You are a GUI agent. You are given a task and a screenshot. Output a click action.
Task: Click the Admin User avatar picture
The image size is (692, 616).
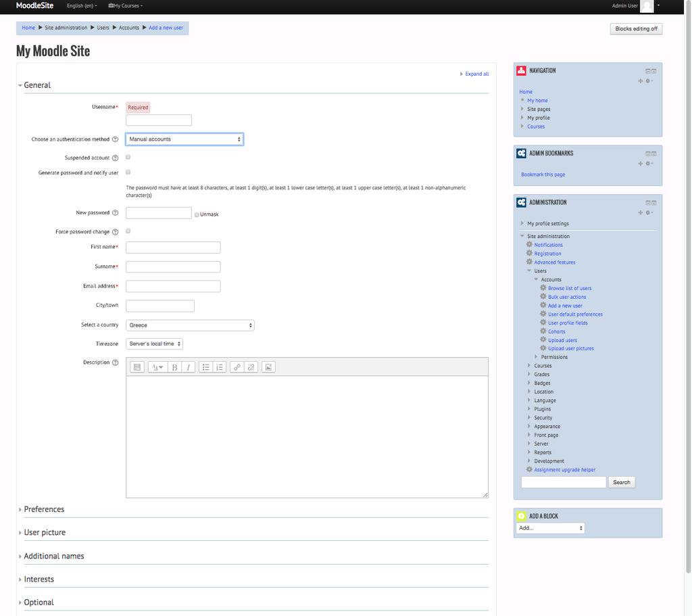[647, 6]
